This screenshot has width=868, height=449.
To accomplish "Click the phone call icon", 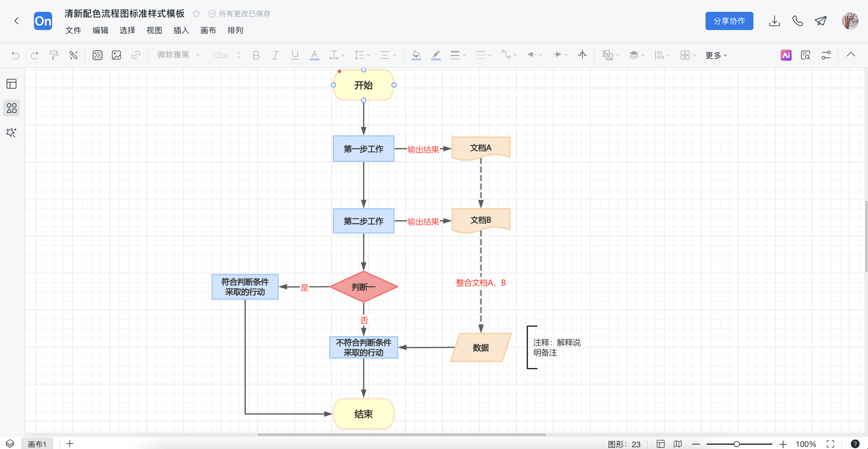I will (797, 21).
